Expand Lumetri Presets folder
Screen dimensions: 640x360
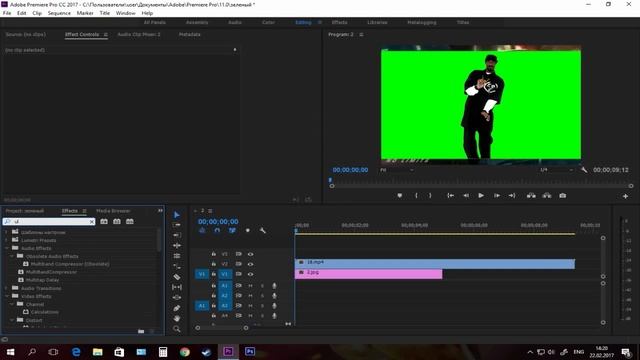coord(7,240)
